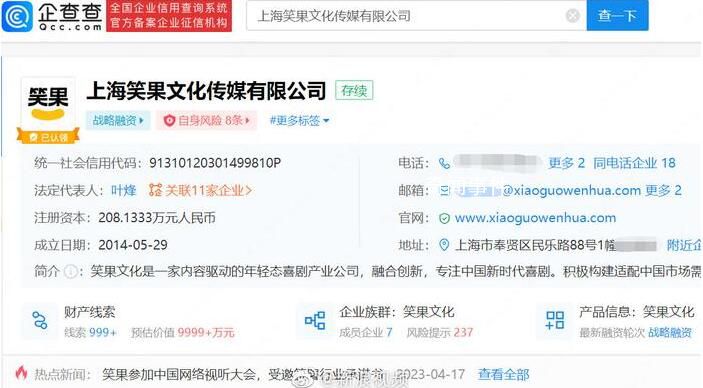Select the email envelope icon
The image size is (703, 388).
pyautogui.click(x=444, y=191)
